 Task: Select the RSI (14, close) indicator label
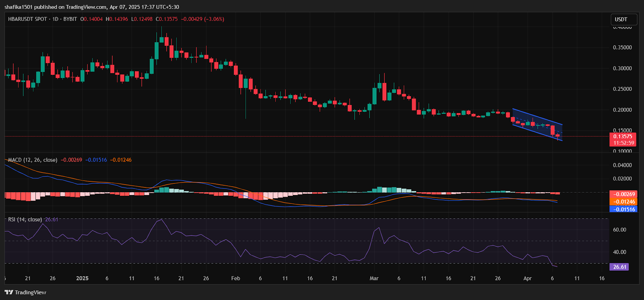pos(25,219)
